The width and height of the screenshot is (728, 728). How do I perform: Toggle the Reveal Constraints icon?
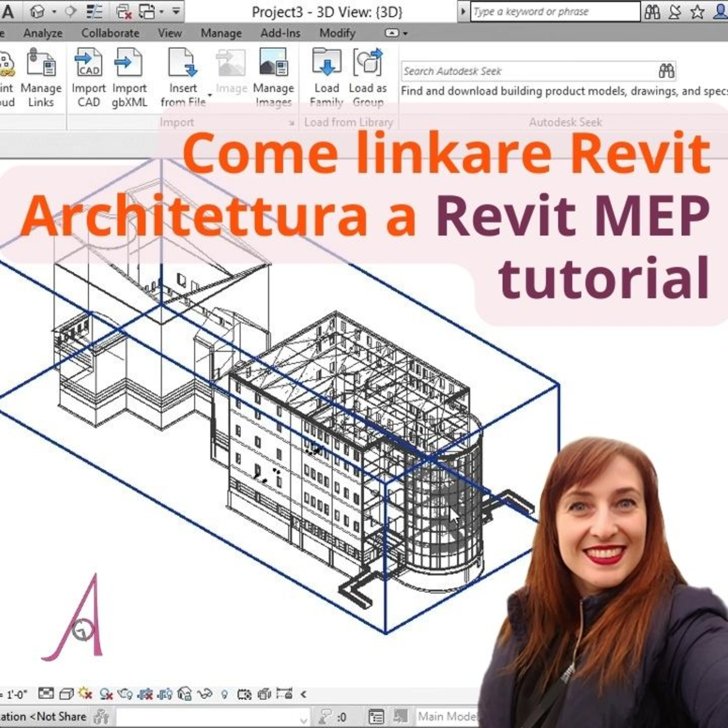[284, 693]
